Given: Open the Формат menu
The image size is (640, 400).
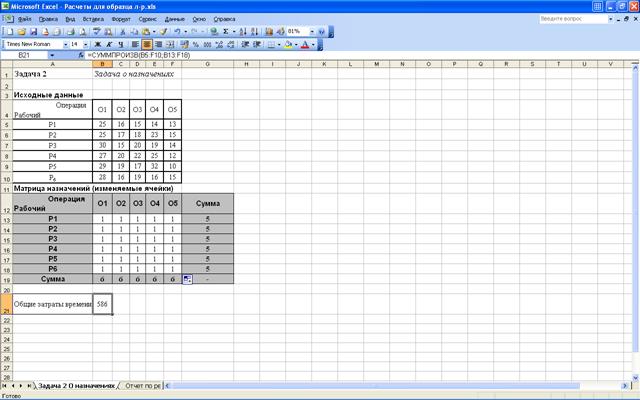Looking at the screenshot, I should click(x=121, y=19).
